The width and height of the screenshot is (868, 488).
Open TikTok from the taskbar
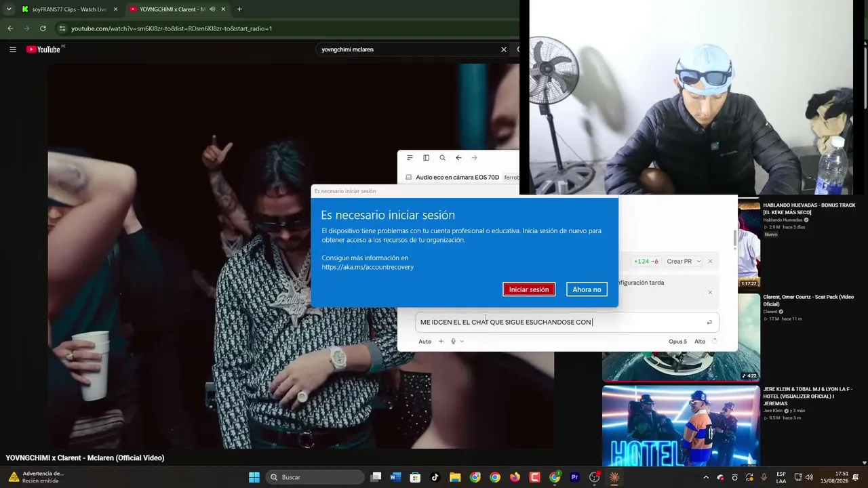[x=435, y=477]
